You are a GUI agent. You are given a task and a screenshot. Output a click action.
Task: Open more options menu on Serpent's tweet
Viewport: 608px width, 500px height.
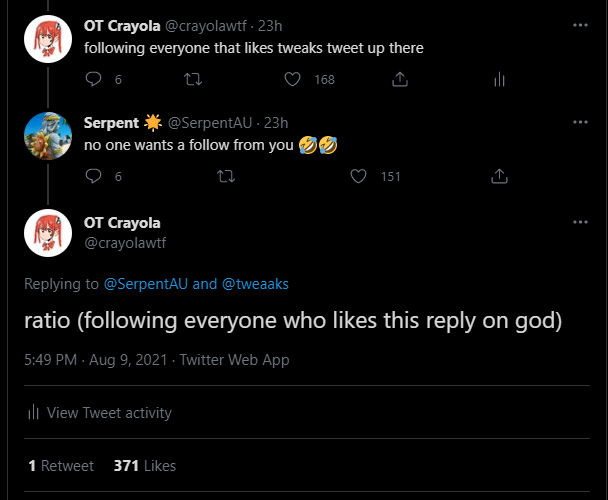[580, 122]
